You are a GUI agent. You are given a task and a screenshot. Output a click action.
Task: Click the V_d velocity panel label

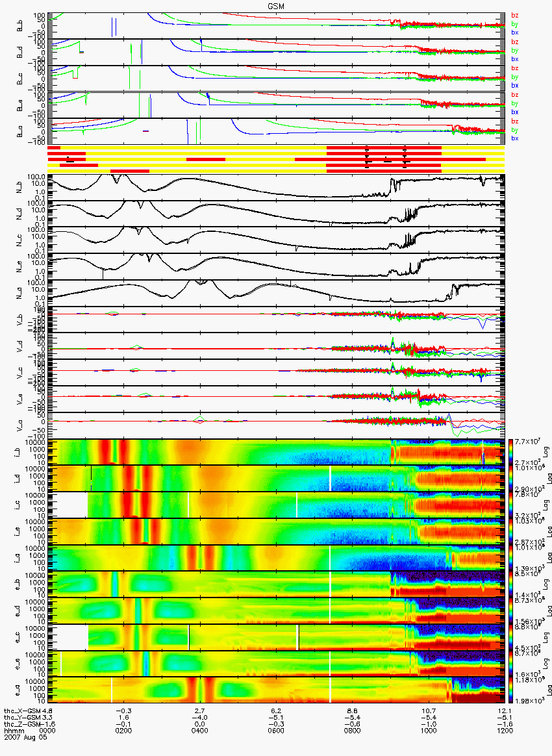[19, 346]
